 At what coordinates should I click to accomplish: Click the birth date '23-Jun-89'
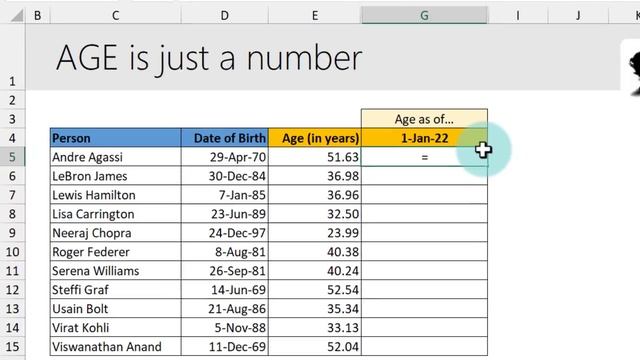pos(224,214)
